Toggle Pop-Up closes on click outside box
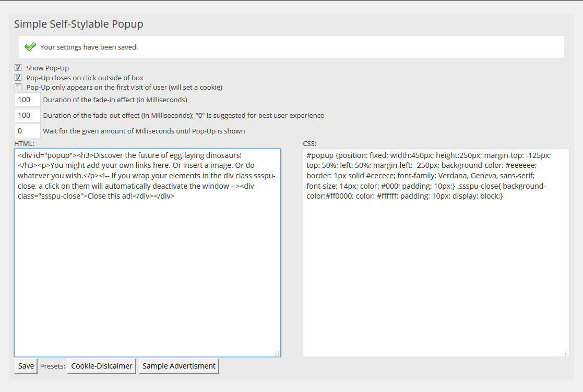 (18, 78)
